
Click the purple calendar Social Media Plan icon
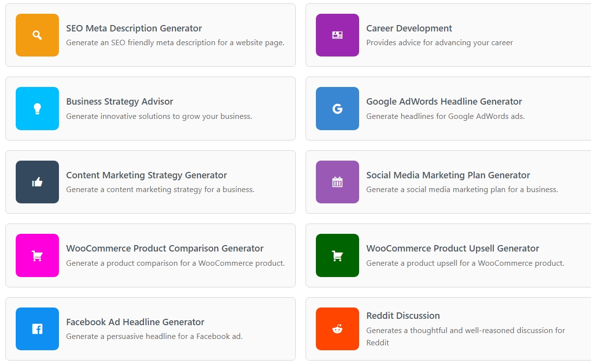click(x=338, y=182)
